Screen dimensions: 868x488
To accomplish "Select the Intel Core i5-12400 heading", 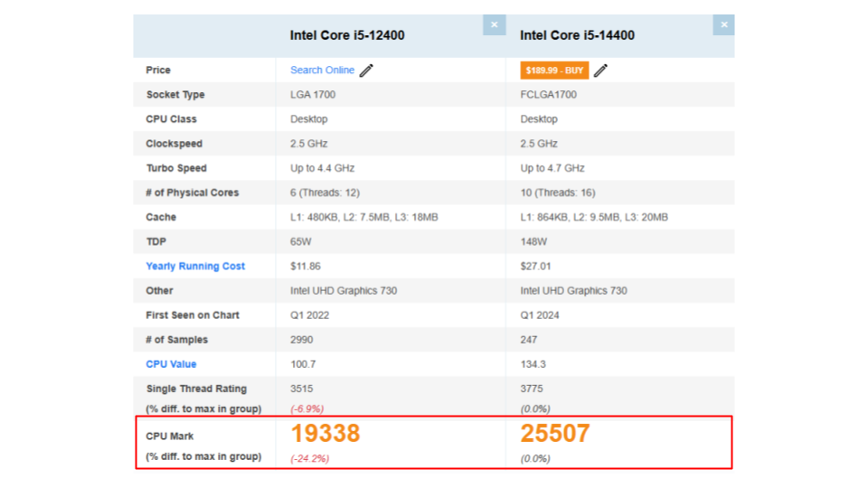I will pos(347,36).
